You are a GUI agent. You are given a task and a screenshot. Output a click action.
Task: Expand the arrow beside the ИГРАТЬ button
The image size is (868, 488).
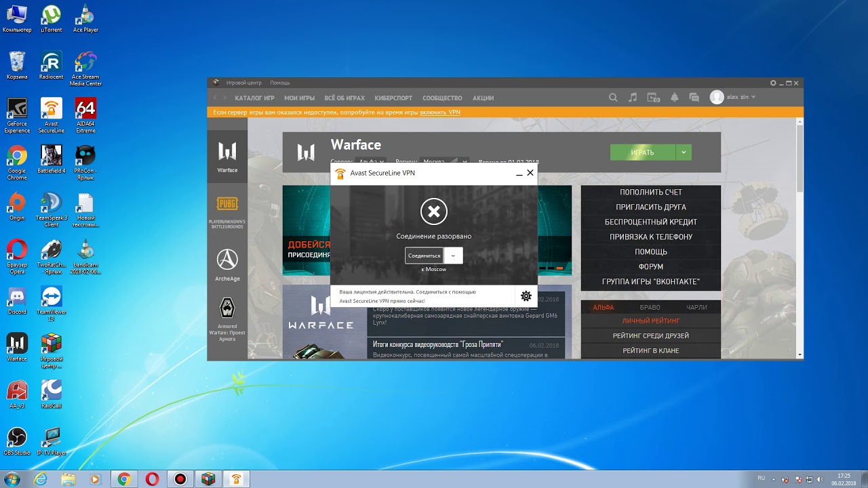[x=684, y=152]
